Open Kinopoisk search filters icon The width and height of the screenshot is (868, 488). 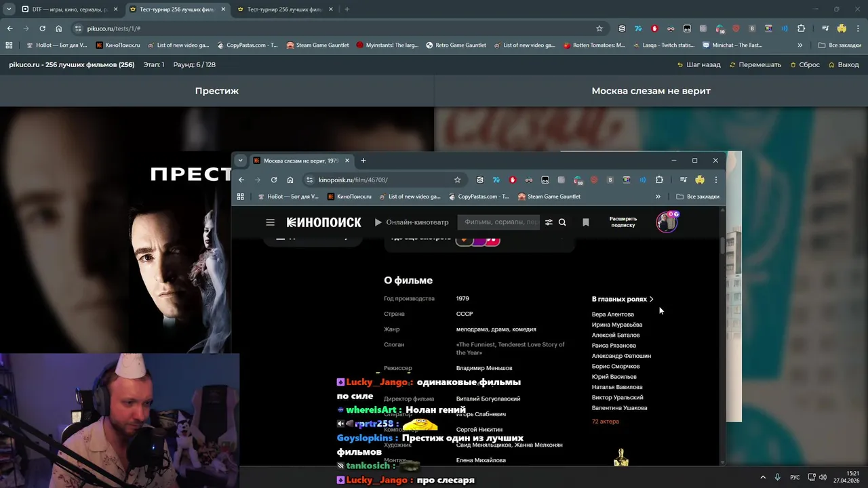pyautogui.click(x=549, y=222)
